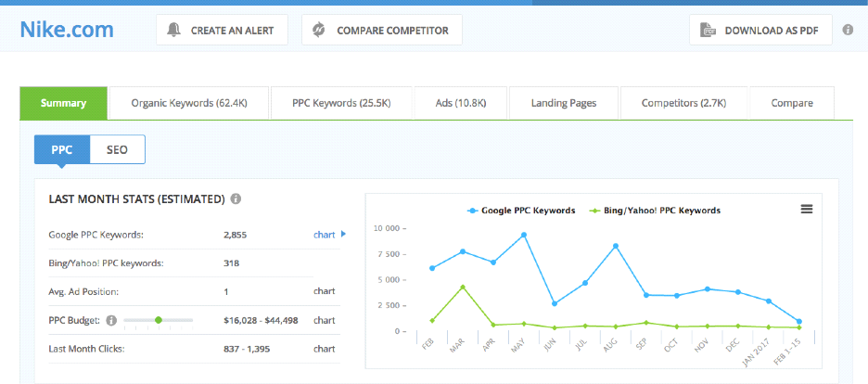
Task: Click the Last Month Stats (Estimated) heading
Action: tap(136, 198)
